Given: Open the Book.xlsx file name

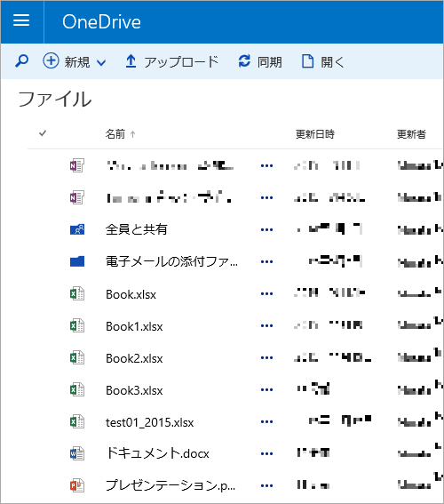Looking at the screenshot, I should (131, 294).
